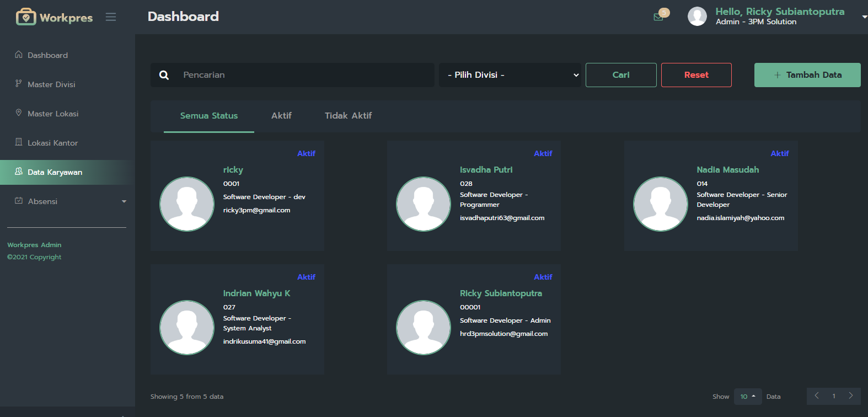The image size is (868, 417).
Task: Select Master Divisi in sidebar
Action: [51, 84]
